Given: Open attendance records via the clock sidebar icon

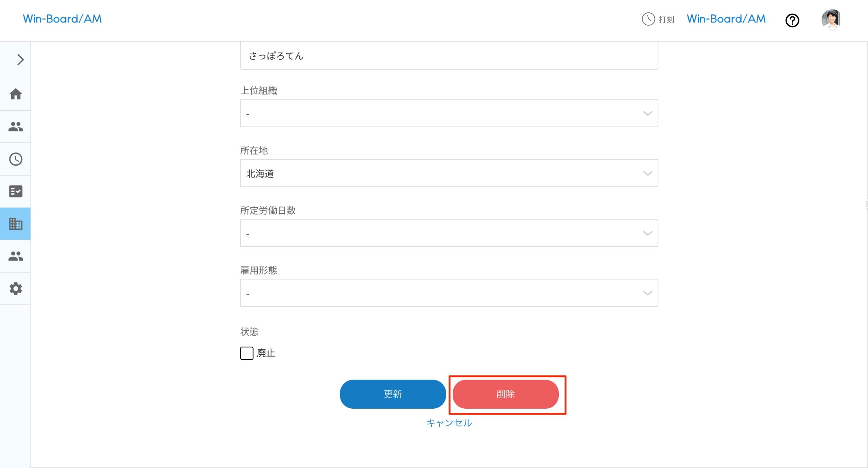Looking at the screenshot, I should tap(16, 159).
